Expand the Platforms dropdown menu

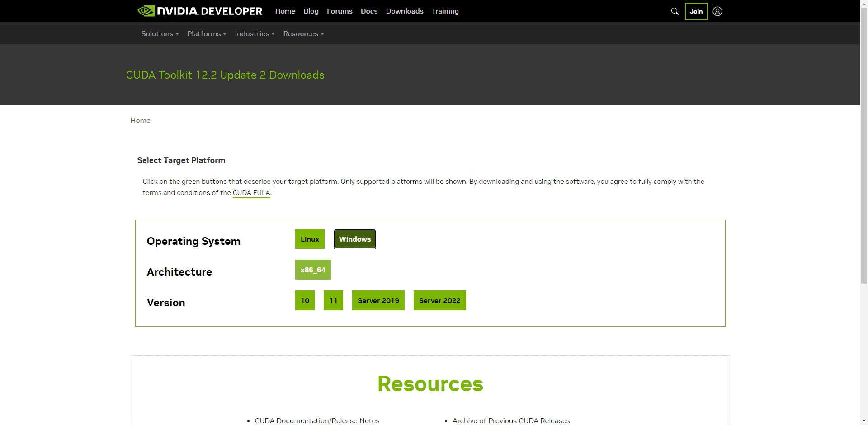click(x=207, y=34)
